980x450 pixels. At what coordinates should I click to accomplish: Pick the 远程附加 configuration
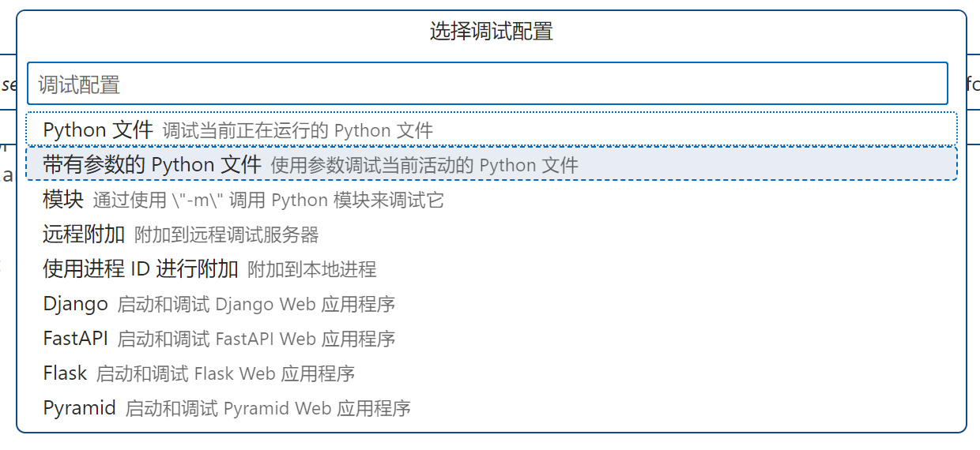(x=84, y=234)
